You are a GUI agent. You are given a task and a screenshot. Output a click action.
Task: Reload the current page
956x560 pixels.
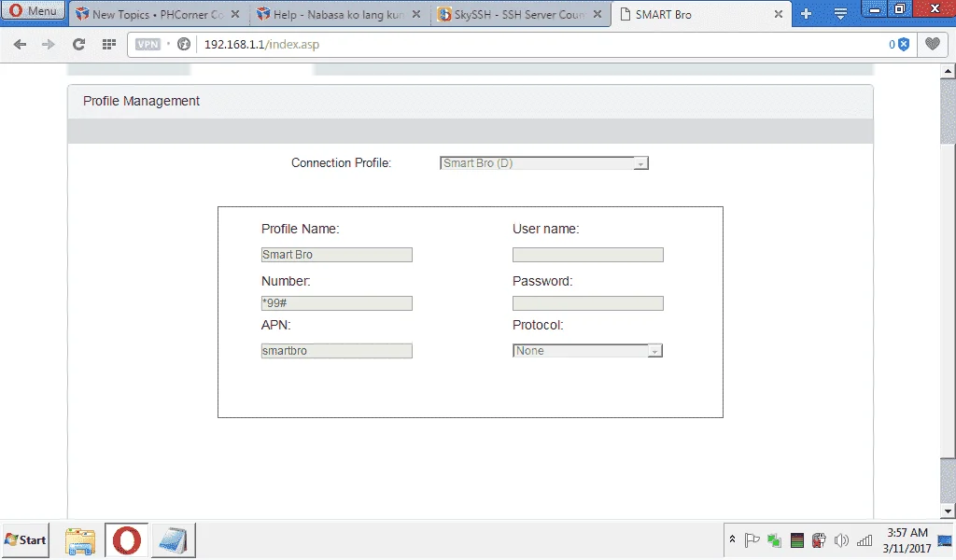pyautogui.click(x=78, y=44)
